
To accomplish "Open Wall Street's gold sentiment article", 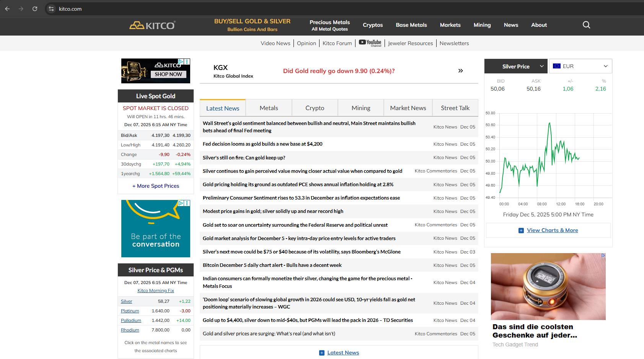I will [x=309, y=127].
